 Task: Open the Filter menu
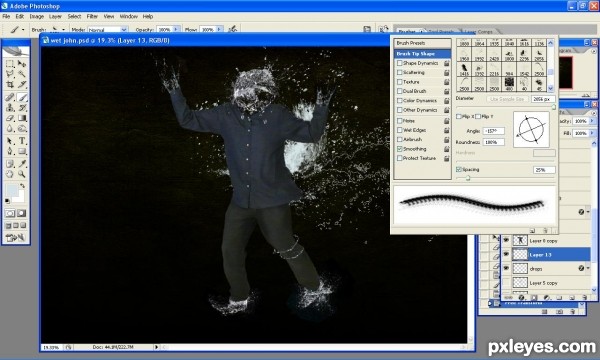coord(92,16)
